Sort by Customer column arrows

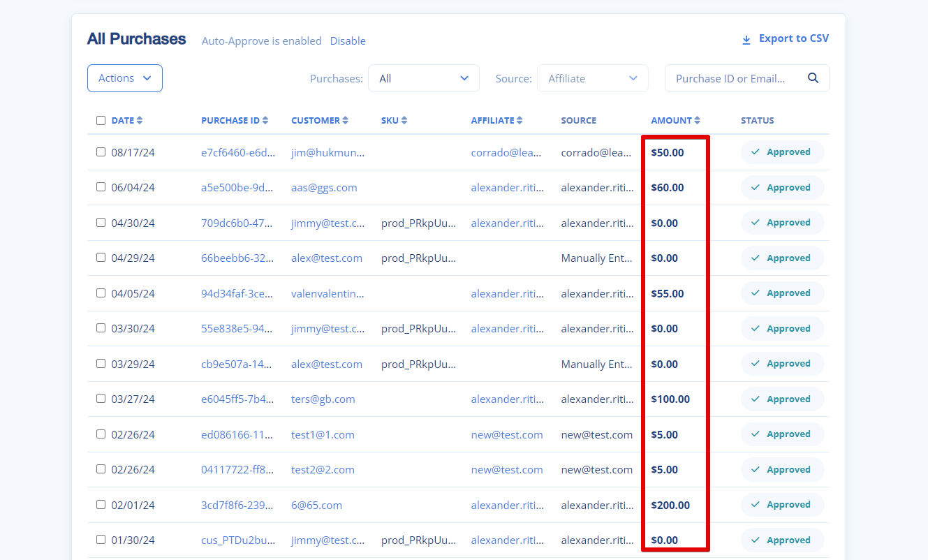point(346,120)
